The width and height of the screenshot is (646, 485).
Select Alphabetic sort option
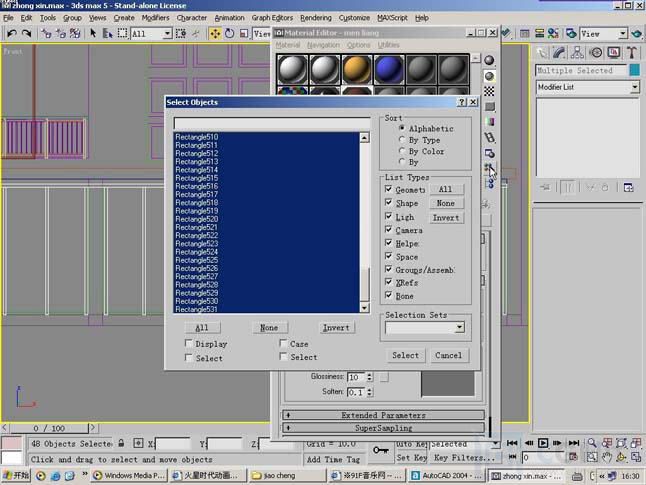tap(426, 129)
